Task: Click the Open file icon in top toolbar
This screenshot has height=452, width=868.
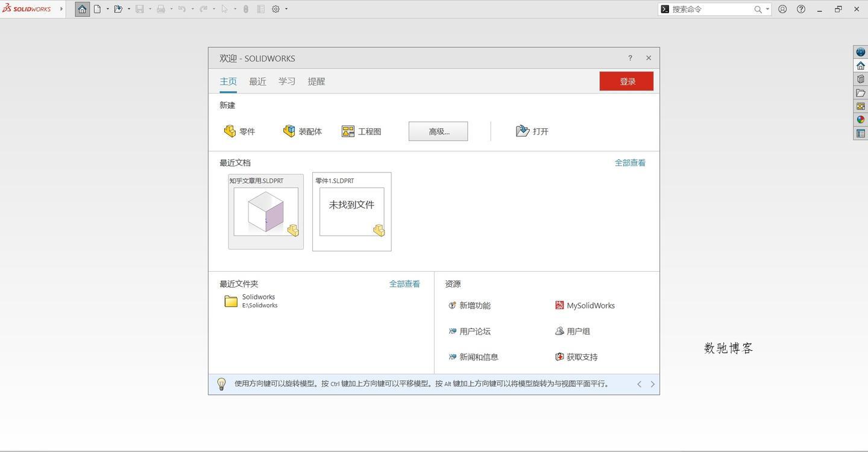Action: [x=118, y=9]
